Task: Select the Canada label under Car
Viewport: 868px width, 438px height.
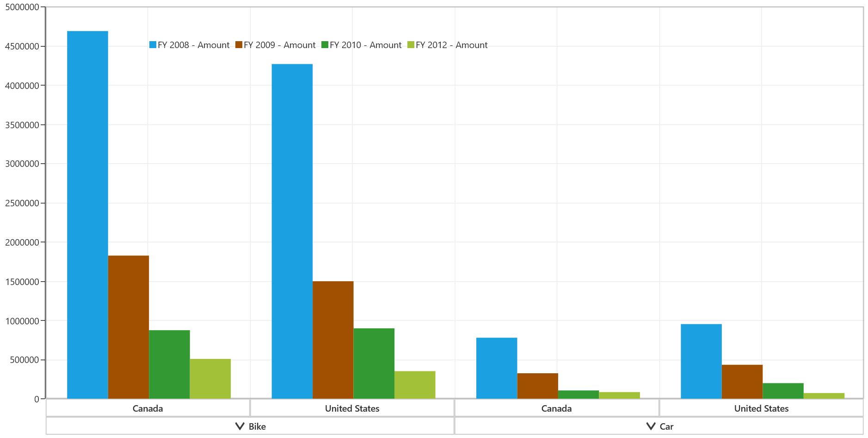Action: pos(556,408)
